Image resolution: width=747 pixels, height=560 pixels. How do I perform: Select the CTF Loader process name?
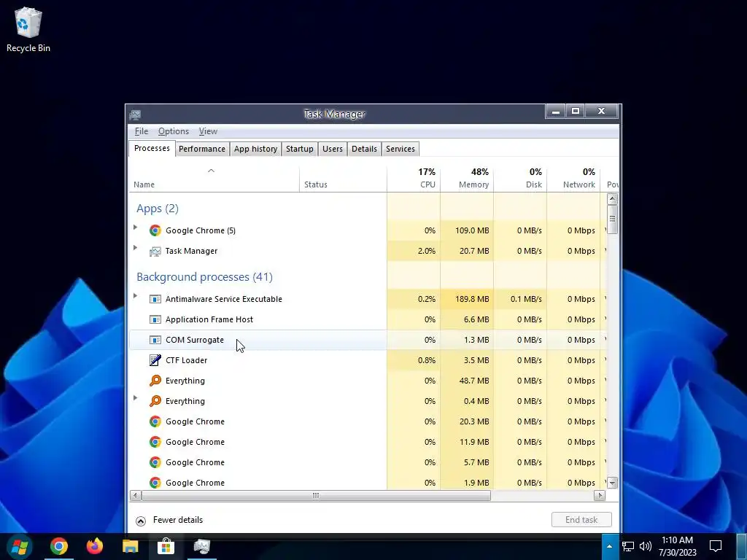tap(186, 360)
